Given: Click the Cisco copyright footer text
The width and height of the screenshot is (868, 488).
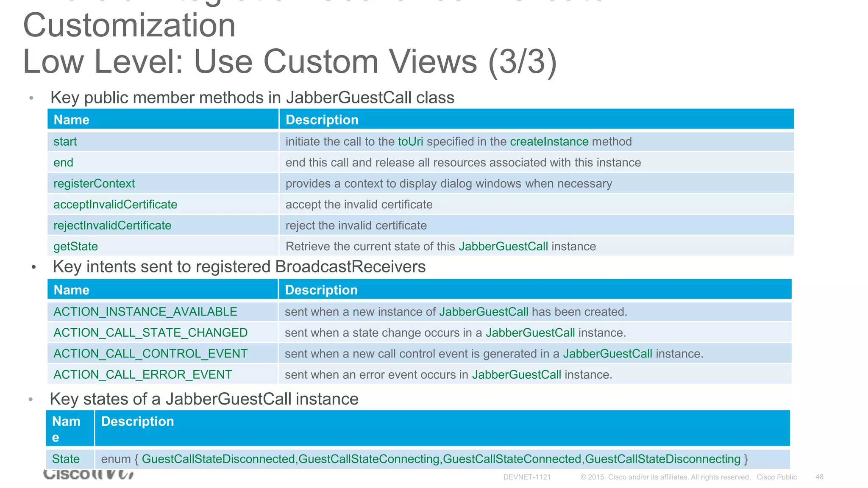Looking at the screenshot, I should click(665, 477).
